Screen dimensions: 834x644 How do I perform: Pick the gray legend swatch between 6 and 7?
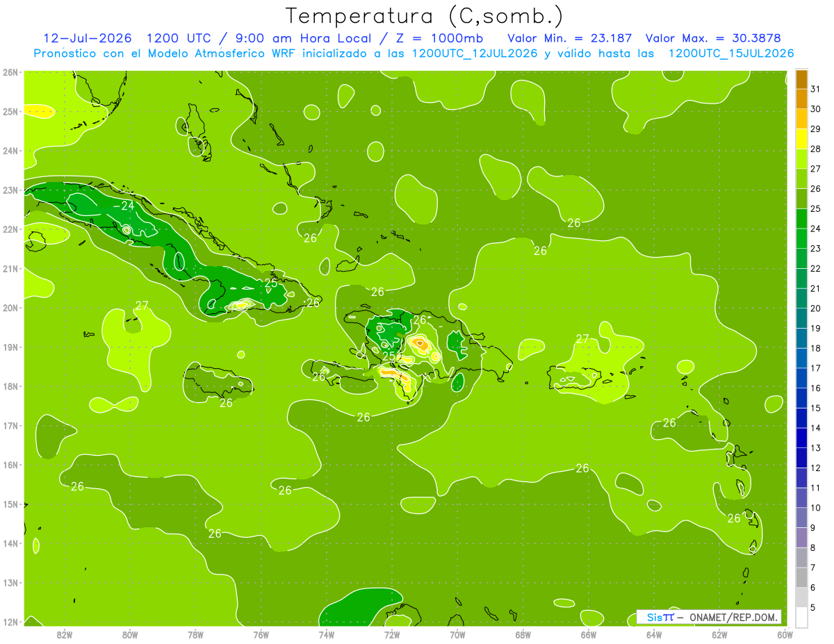click(x=801, y=578)
